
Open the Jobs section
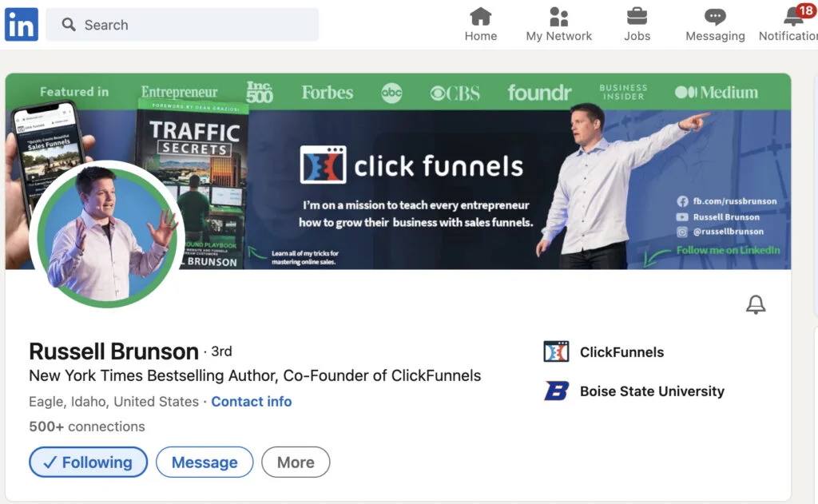(x=637, y=25)
